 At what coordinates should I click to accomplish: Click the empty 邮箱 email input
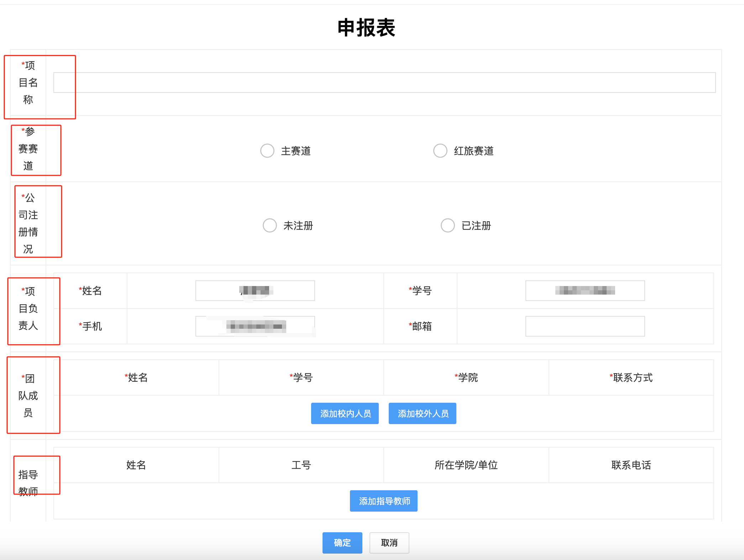[585, 326]
